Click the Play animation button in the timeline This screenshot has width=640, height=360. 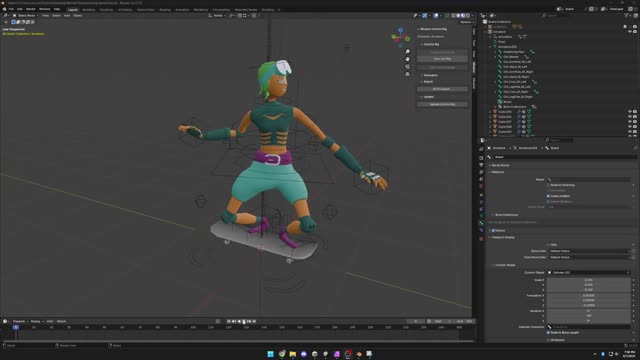[244, 322]
